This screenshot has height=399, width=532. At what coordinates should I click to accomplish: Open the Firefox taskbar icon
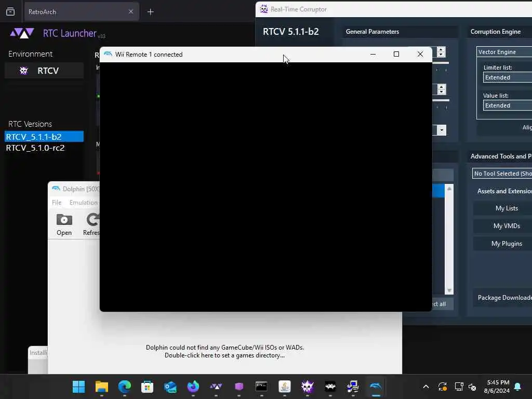(x=193, y=387)
